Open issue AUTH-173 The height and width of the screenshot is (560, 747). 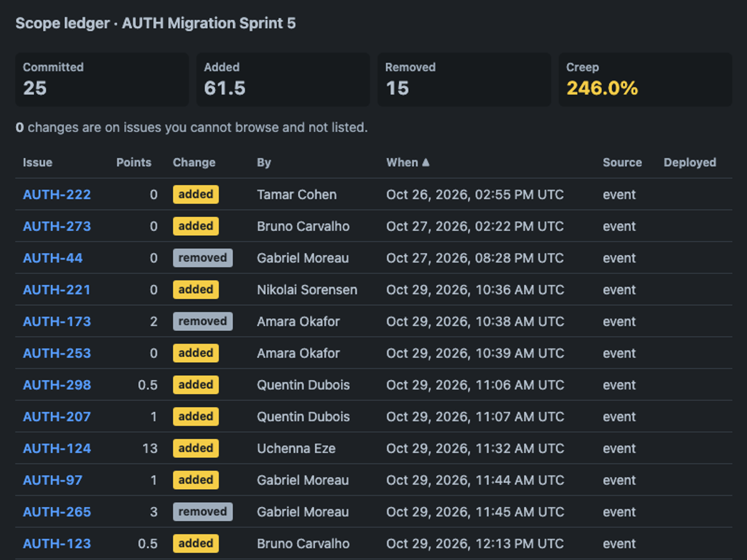(x=57, y=322)
